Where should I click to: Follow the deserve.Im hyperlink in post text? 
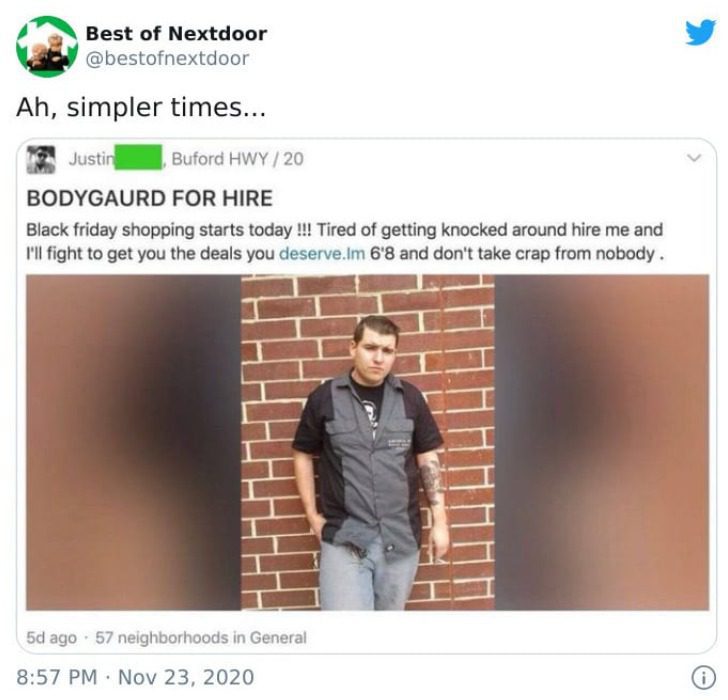322,254
